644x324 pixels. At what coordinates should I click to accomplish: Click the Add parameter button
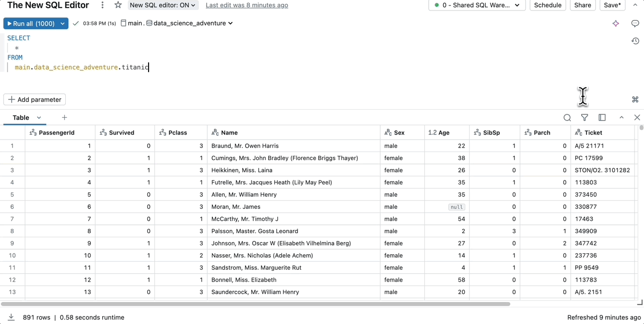coord(34,100)
